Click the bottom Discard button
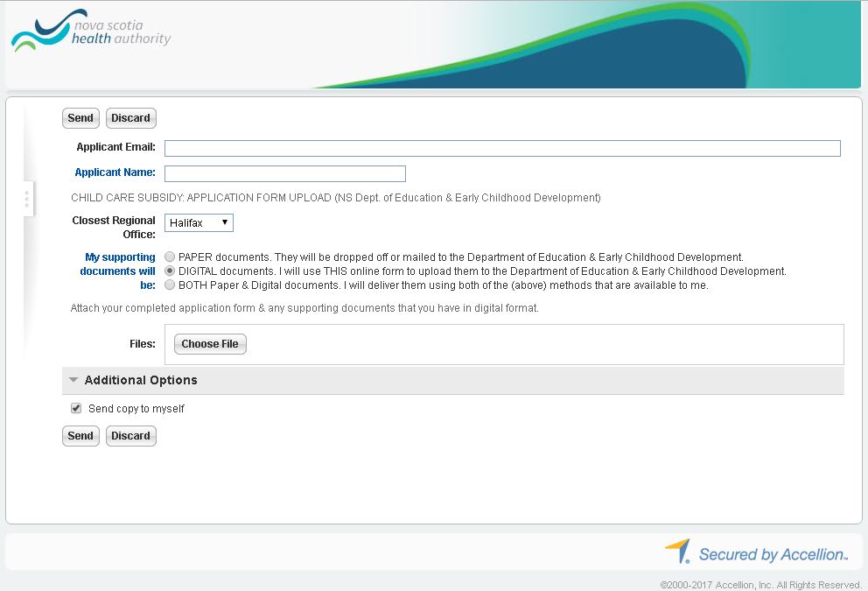The image size is (868, 591). click(x=131, y=436)
